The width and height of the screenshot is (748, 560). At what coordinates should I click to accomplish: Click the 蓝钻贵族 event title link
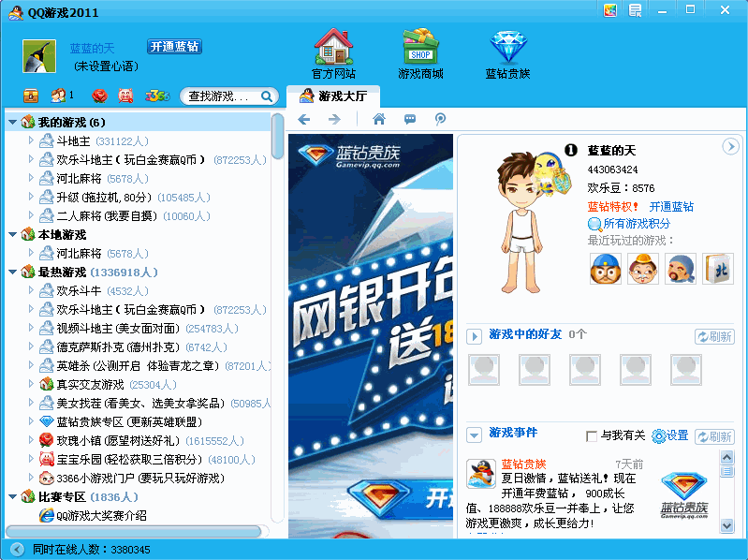point(523,464)
